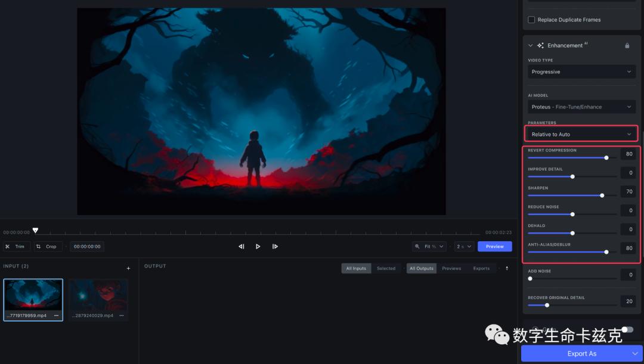This screenshot has height=364, width=644.
Task: Click the Trim scissors button
Action: coord(16,246)
